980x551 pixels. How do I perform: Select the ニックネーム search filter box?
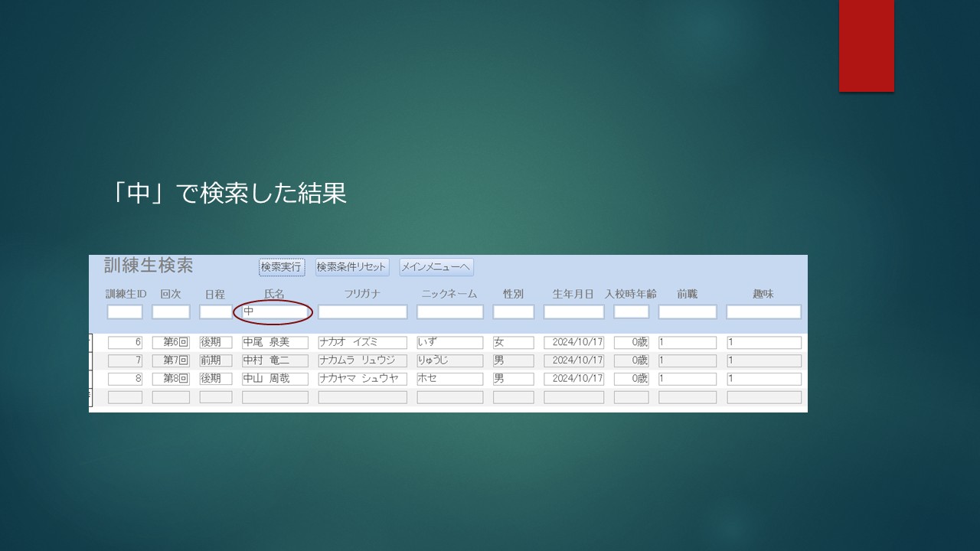pos(450,312)
